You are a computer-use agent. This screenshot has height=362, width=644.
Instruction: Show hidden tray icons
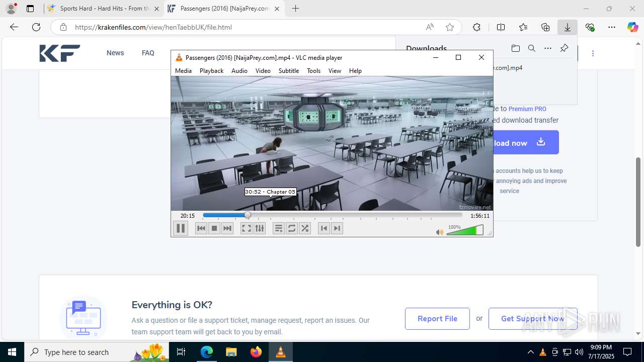[531, 352]
